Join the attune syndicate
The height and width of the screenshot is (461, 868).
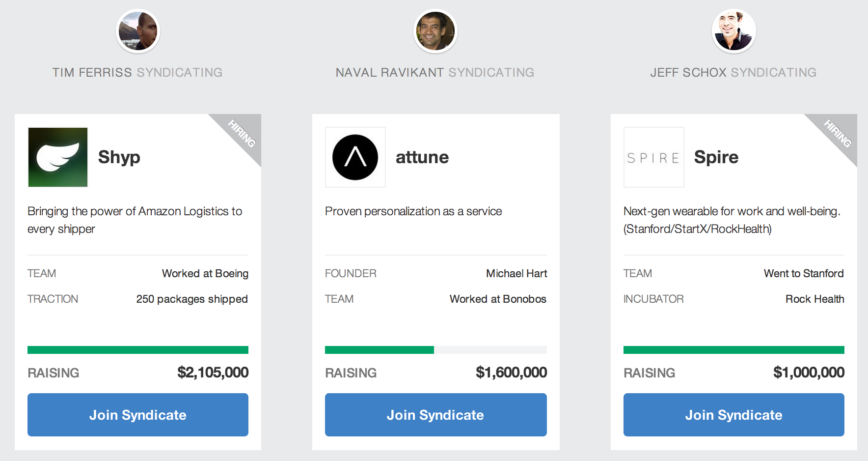point(435,415)
